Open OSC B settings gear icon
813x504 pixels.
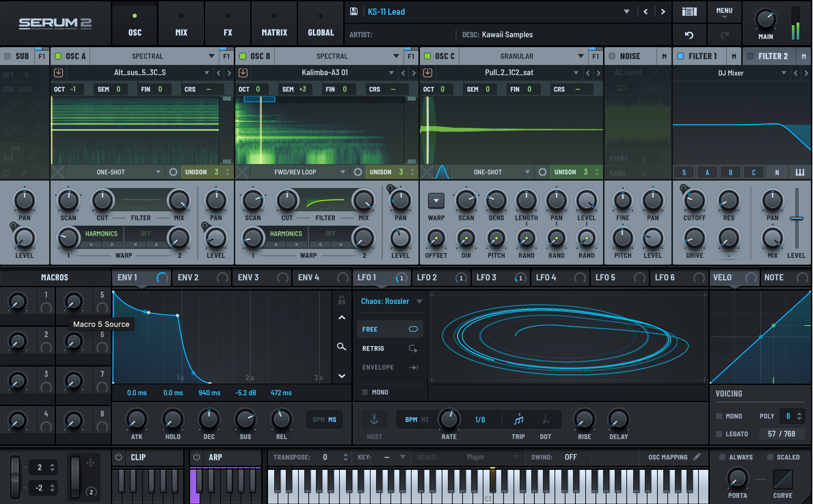(358, 172)
